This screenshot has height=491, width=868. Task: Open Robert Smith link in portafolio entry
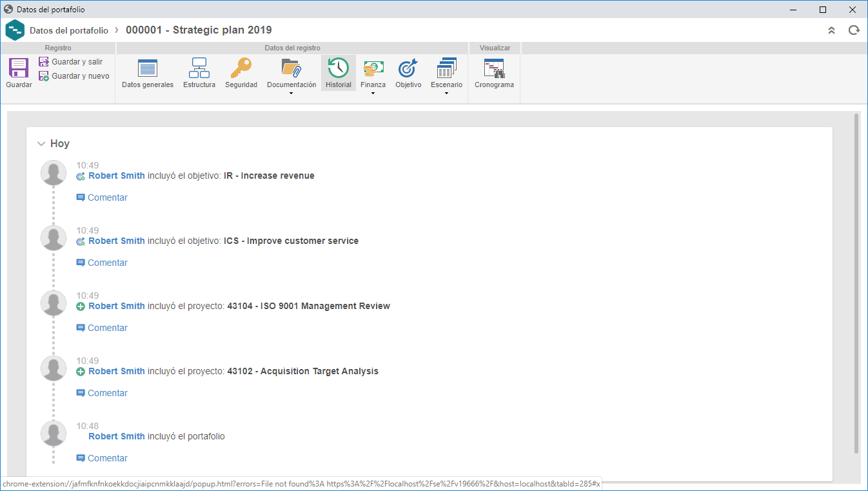117,436
